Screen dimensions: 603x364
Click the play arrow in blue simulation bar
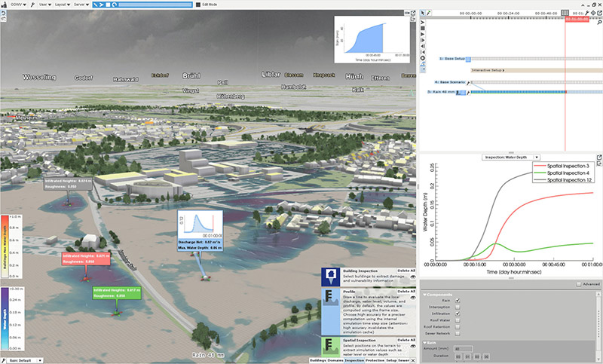tap(102, 5)
